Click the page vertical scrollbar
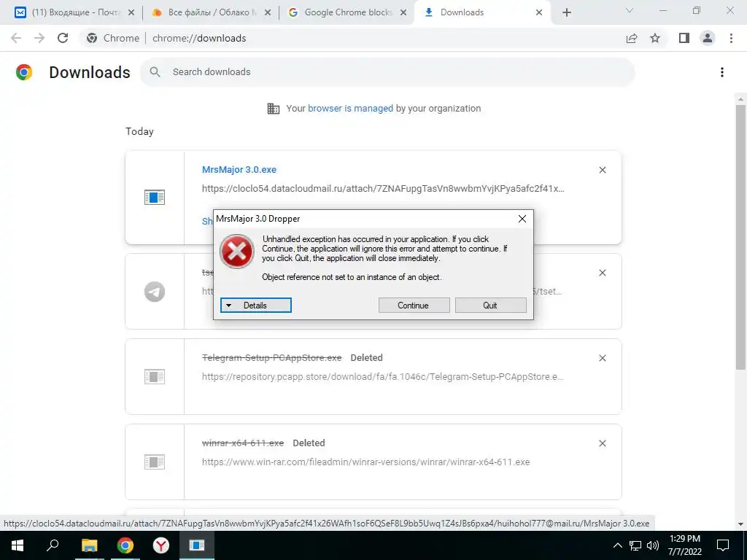747x560 pixels. (x=740, y=237)
